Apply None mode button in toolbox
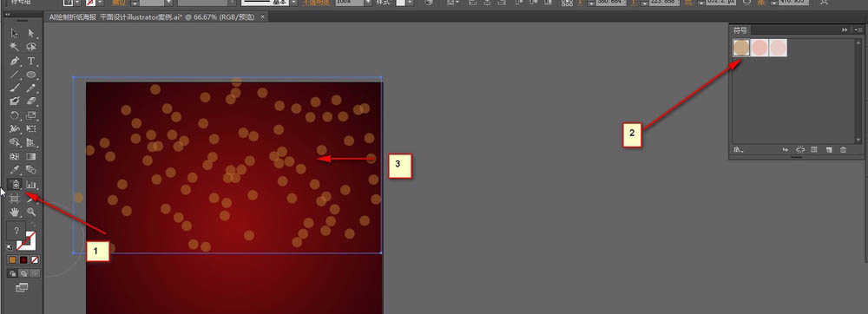868x314 pixels. (x=35, y=259)
